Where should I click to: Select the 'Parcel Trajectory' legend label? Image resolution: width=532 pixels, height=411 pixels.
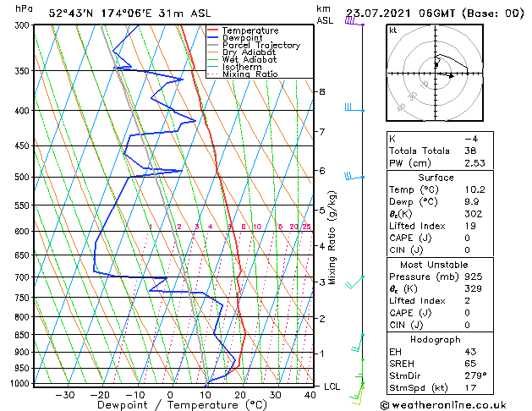click(x=261, y=45)
